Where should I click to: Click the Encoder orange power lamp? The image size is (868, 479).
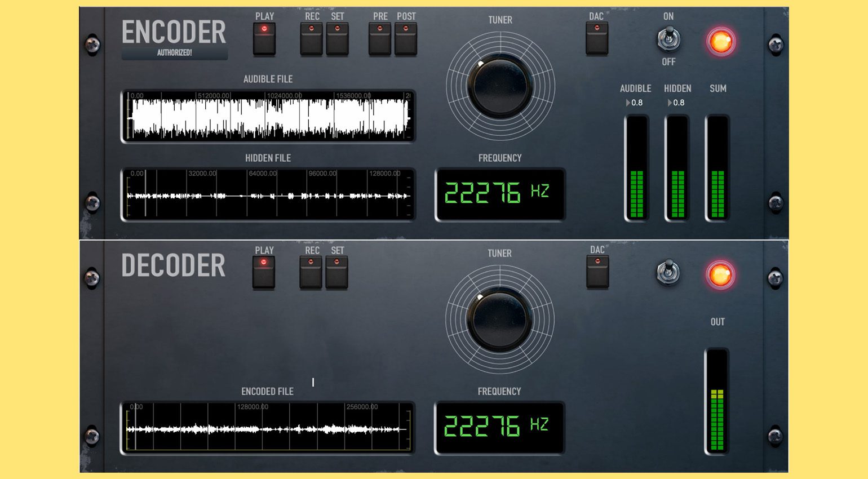(x=721, y=42)
